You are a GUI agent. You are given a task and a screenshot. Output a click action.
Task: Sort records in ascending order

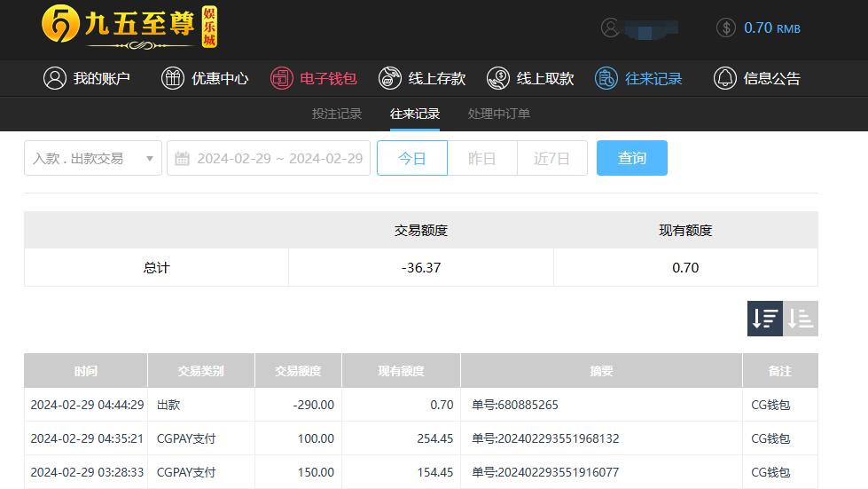tap(801, 319)
